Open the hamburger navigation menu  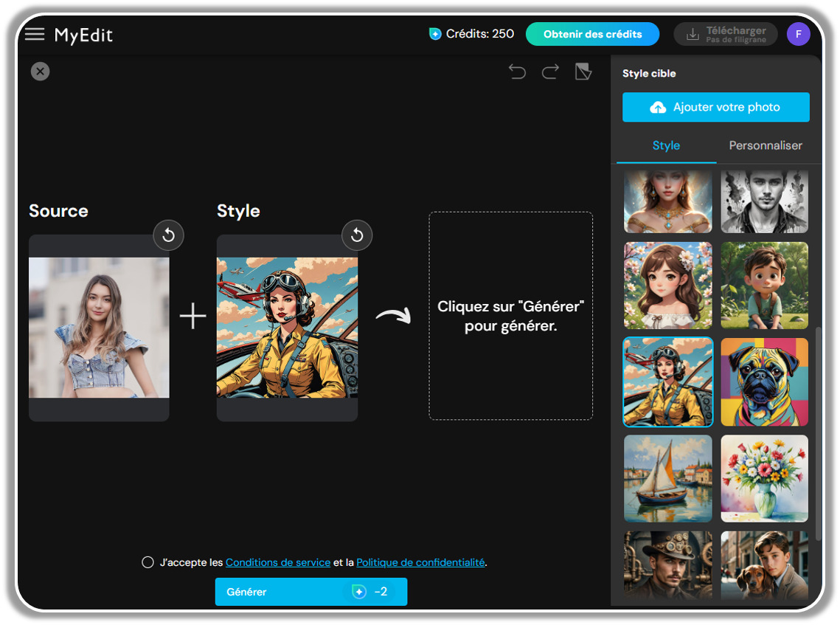(x=35, y=33)
